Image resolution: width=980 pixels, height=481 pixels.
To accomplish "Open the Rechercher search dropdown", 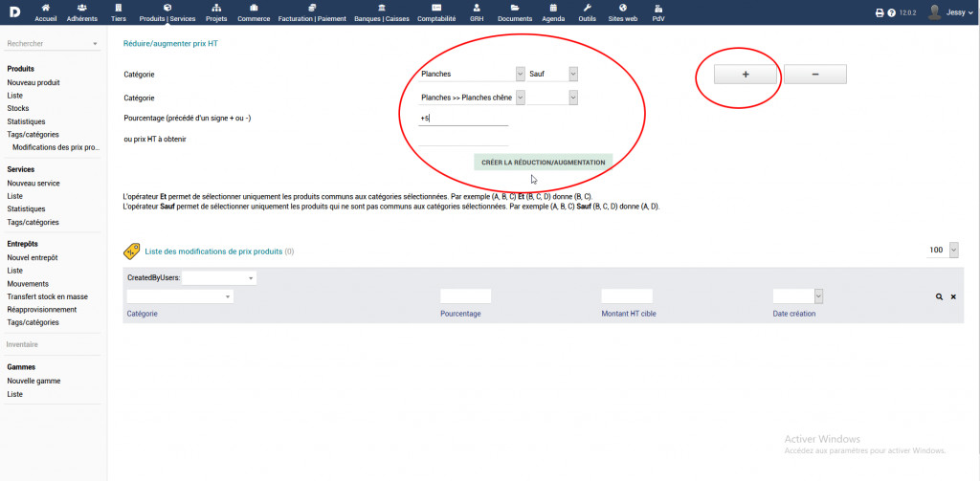I will [52, 44].
